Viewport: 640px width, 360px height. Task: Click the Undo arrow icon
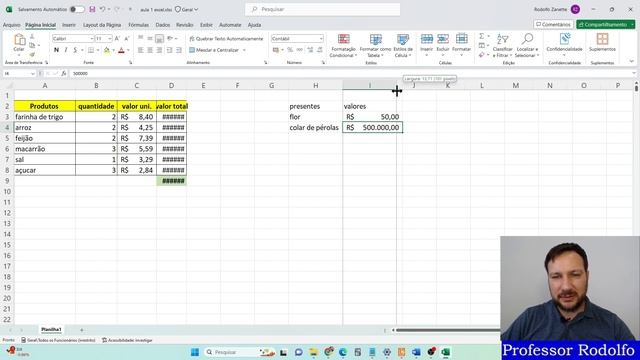point(102,9)
